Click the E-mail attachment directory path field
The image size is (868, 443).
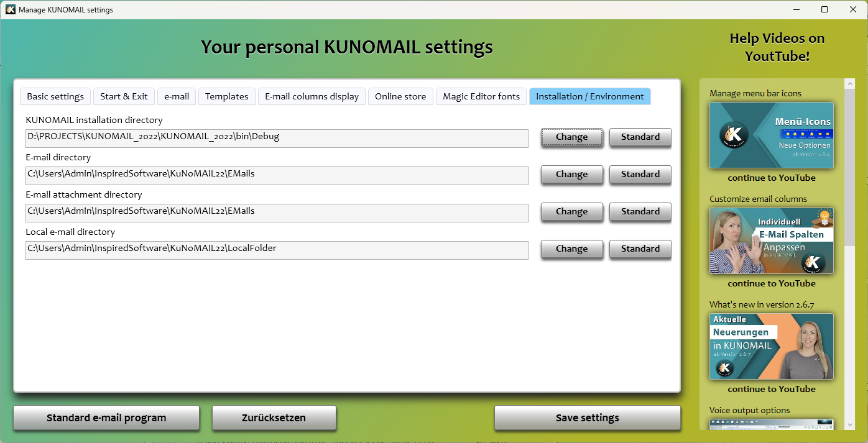[x=277, y=213]
